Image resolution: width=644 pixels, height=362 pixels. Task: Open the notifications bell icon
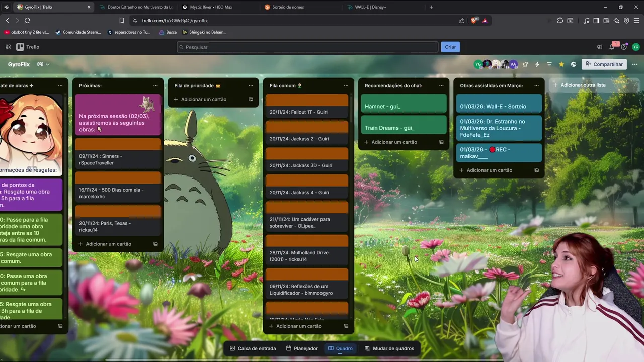point(612,47)
